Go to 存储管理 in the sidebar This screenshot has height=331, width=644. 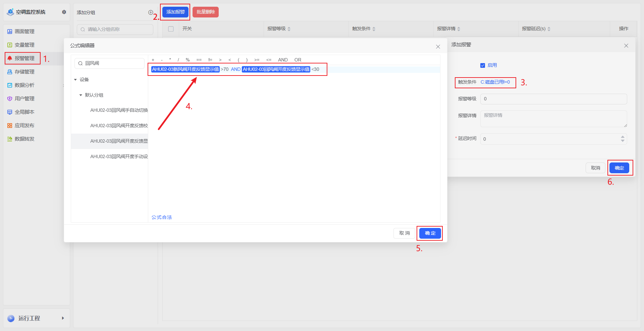tap(24, 72)
